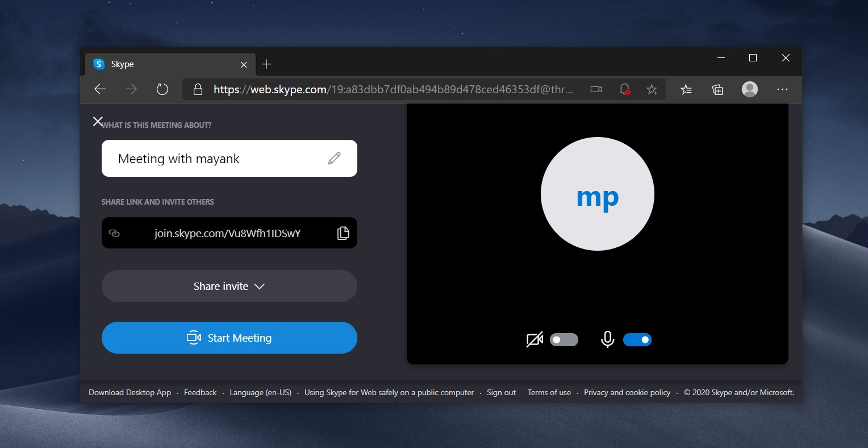
Task: Select the join.skype.com/Vu8Wfh1IDSwY link text
Action: [x=227, y=233]
